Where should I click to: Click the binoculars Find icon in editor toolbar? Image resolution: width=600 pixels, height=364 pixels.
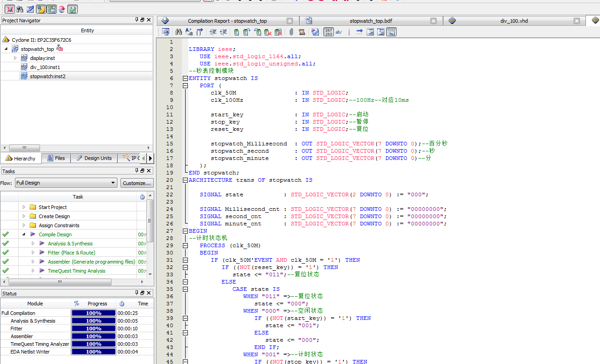point(178,32)
